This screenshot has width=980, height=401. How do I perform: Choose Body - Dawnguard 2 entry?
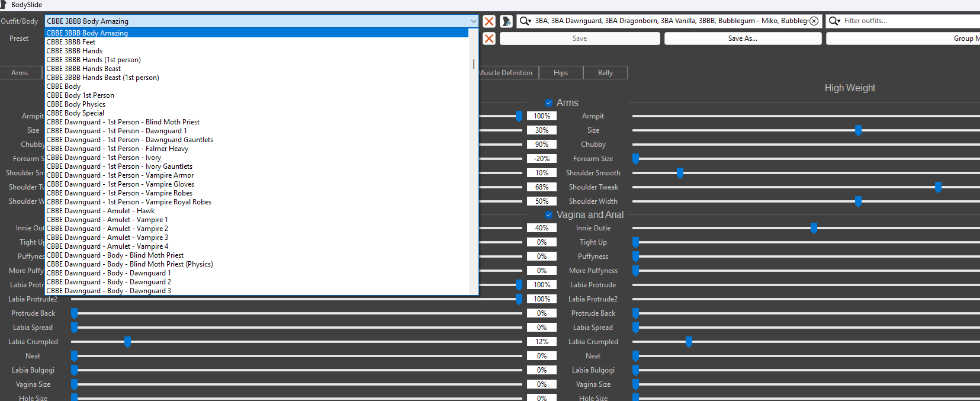click(257, 282)
